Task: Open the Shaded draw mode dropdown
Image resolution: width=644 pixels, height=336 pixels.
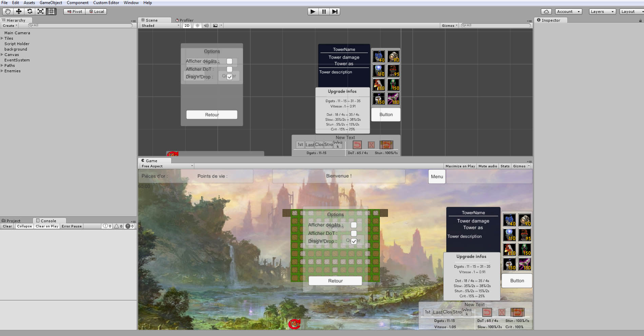Action: [159, 25]
